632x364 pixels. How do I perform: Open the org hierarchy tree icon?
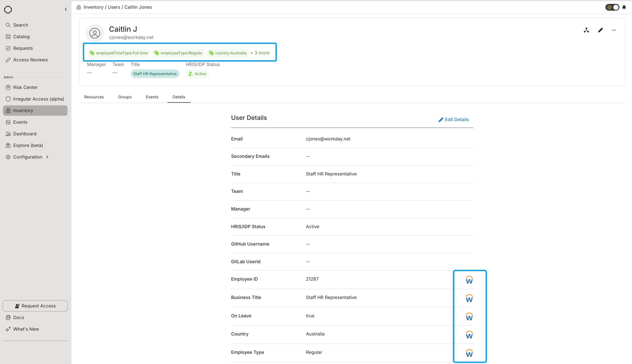coord(586,30)
